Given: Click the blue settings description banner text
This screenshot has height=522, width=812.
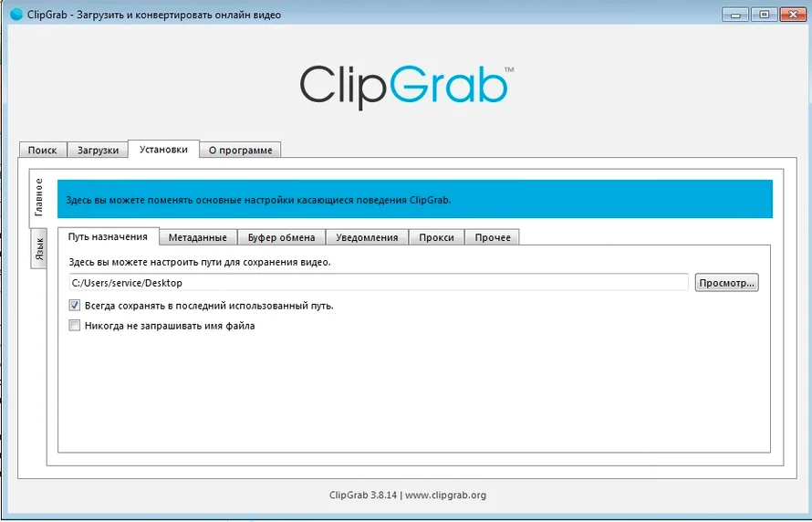Looking at the screenshot, I should pyautogui.click(x=258, y=200).
